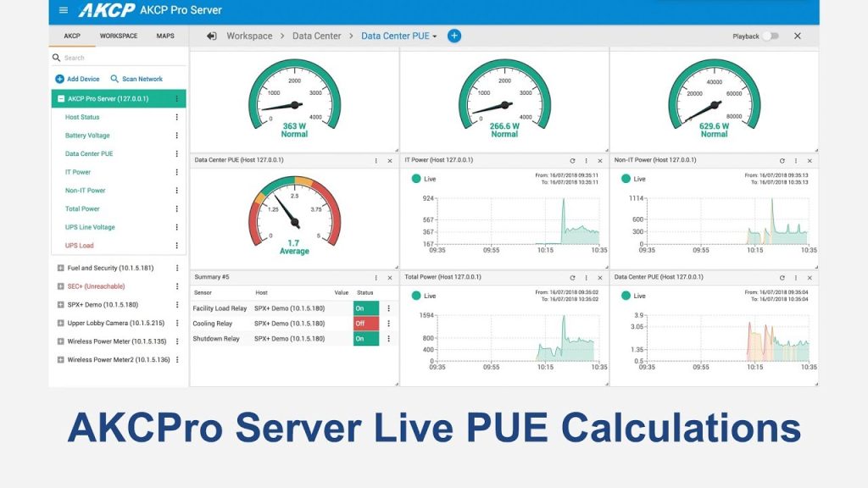Open Data Center PUE graph options menu

(796, 278)
